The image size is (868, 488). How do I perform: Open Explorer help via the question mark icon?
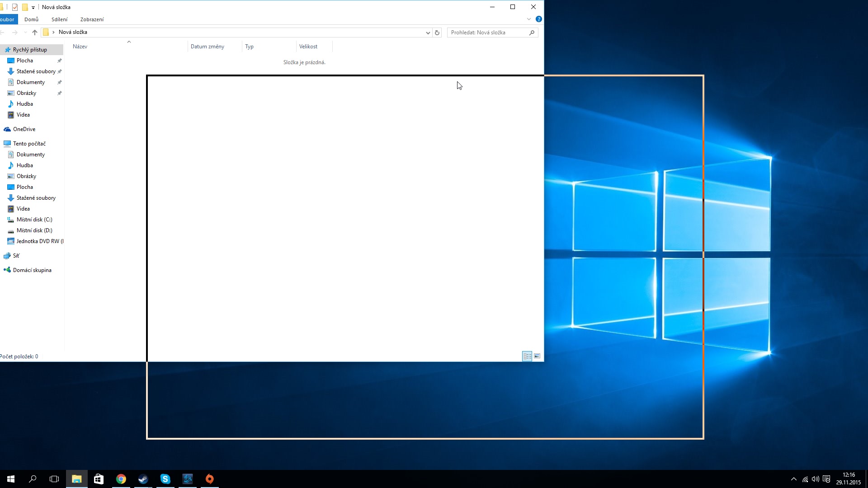click(x=538, y=19)
